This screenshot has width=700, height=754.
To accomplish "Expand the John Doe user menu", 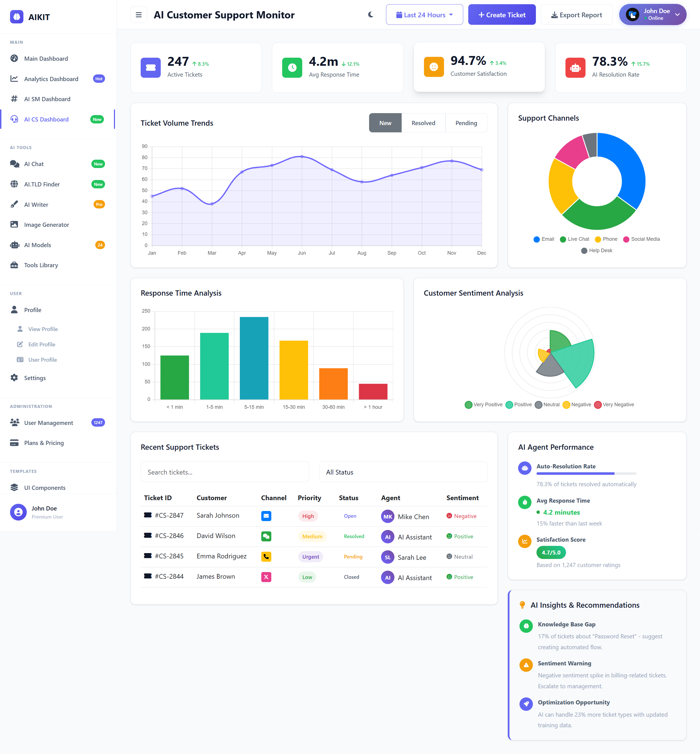I will (652, 15).
